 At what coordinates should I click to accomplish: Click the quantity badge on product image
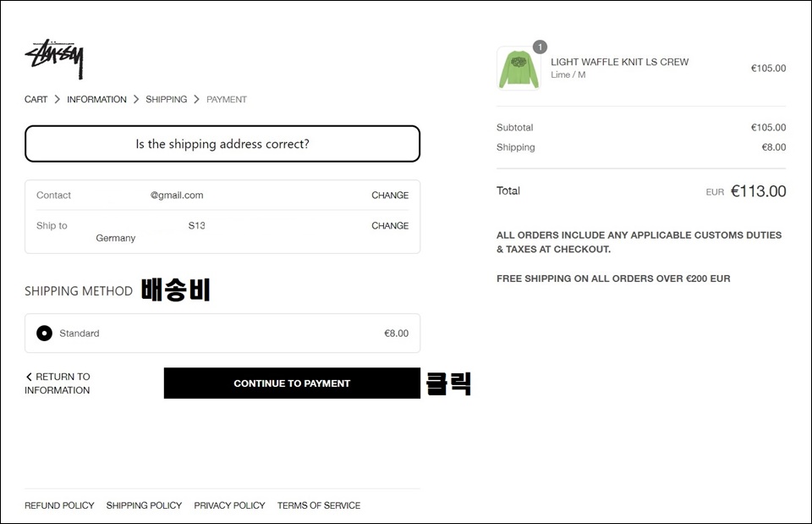point(540,47)
